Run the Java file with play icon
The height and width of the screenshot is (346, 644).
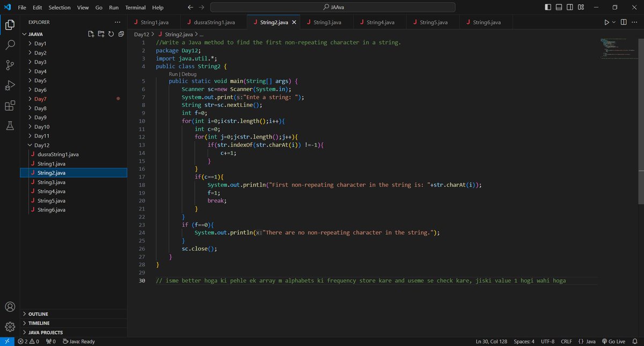(x=606, y=22)
